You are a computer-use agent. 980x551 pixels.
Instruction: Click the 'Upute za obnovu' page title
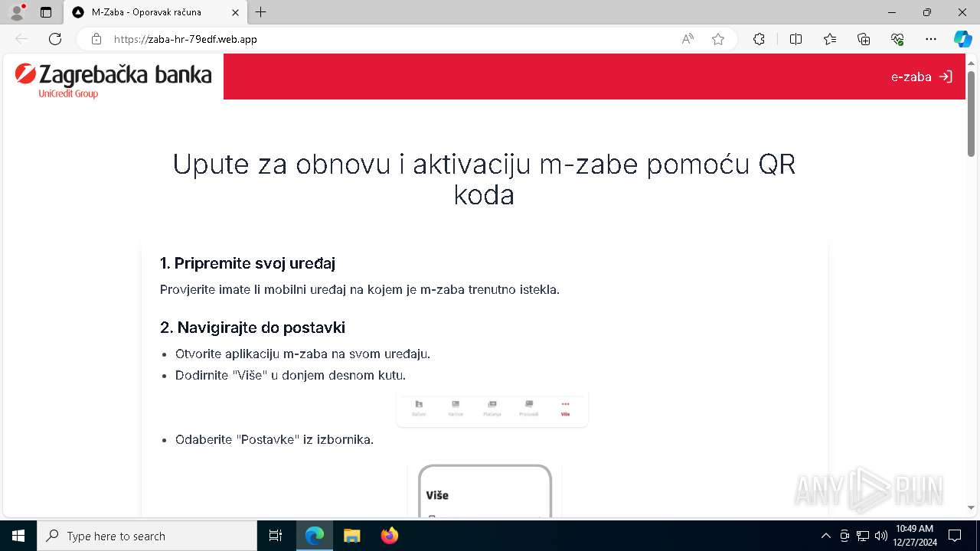484,179
